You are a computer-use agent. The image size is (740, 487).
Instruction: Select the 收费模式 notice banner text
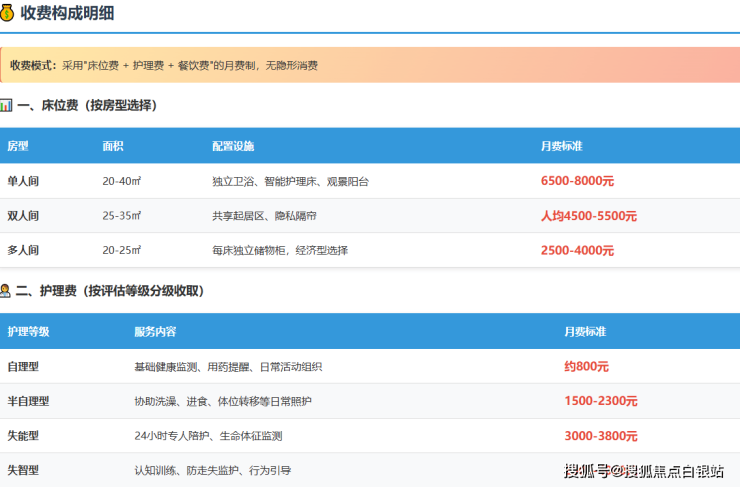(164, 65)
